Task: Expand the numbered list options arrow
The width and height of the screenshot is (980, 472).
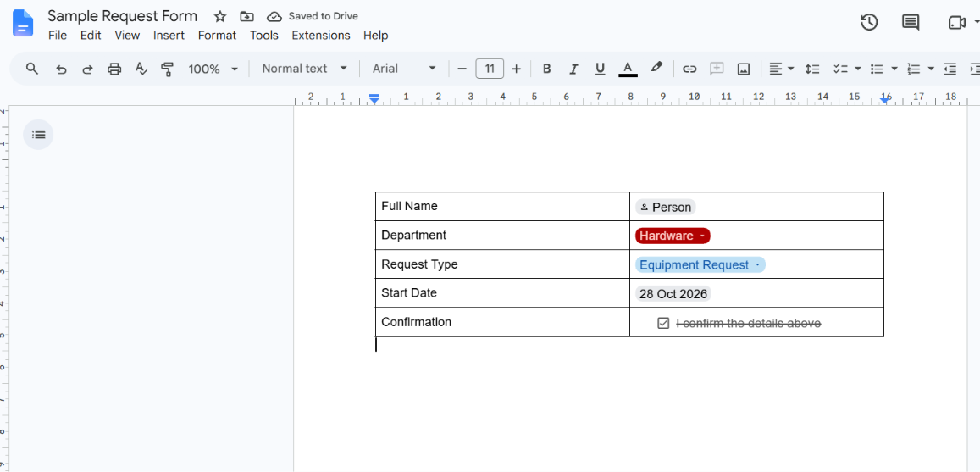Action: point(931,69)
